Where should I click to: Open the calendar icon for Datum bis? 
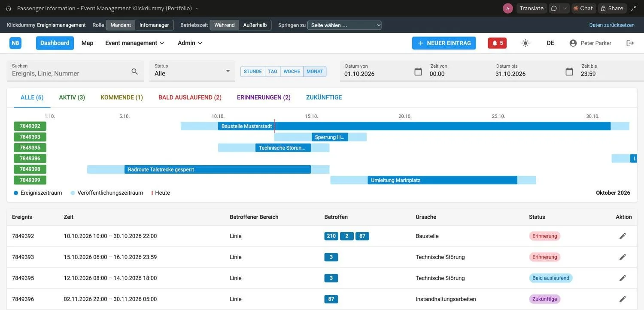point(569,72)
